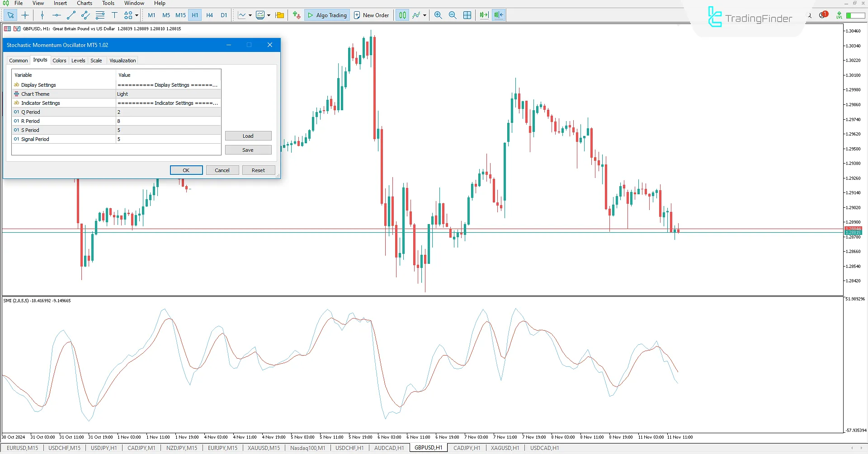Open the Charts menu
This screenshot has width=868, height=454.
[x=84, y=3]
